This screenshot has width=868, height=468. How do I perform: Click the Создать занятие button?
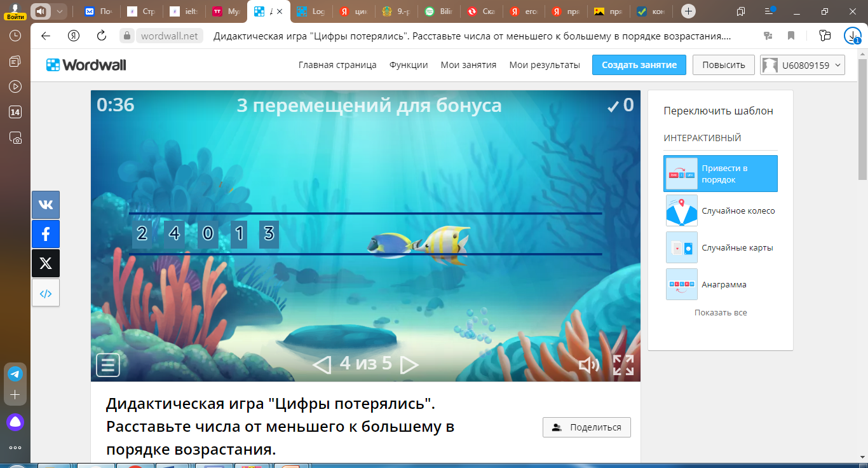pos(639,65)
